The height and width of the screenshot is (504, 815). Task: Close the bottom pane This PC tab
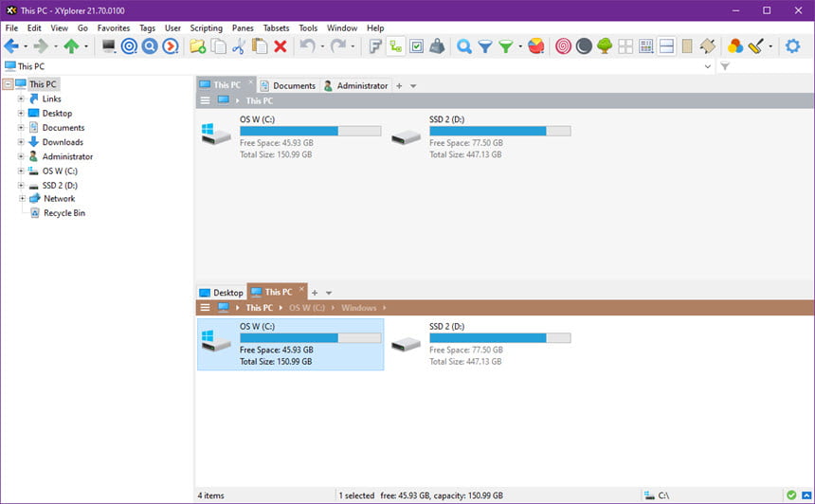pos(301,288)
